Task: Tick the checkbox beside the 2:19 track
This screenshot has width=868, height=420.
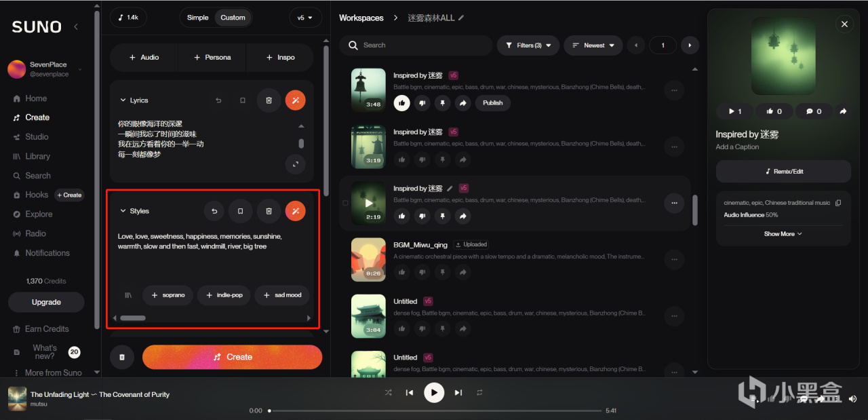Action: point(345,203)
